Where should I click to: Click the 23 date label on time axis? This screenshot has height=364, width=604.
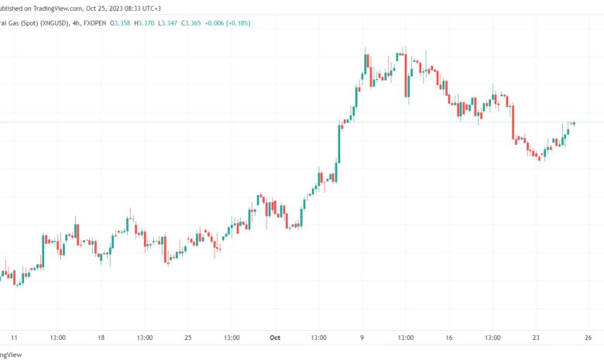[536, 338]
